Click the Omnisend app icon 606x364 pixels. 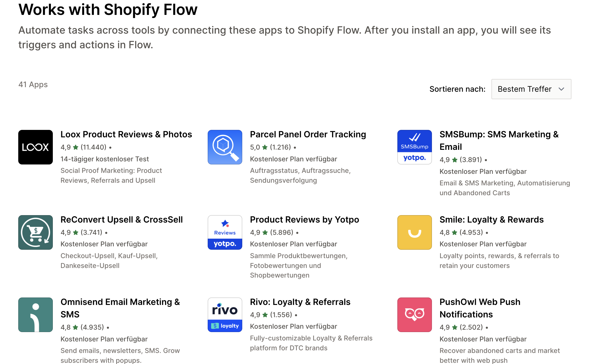35,315
